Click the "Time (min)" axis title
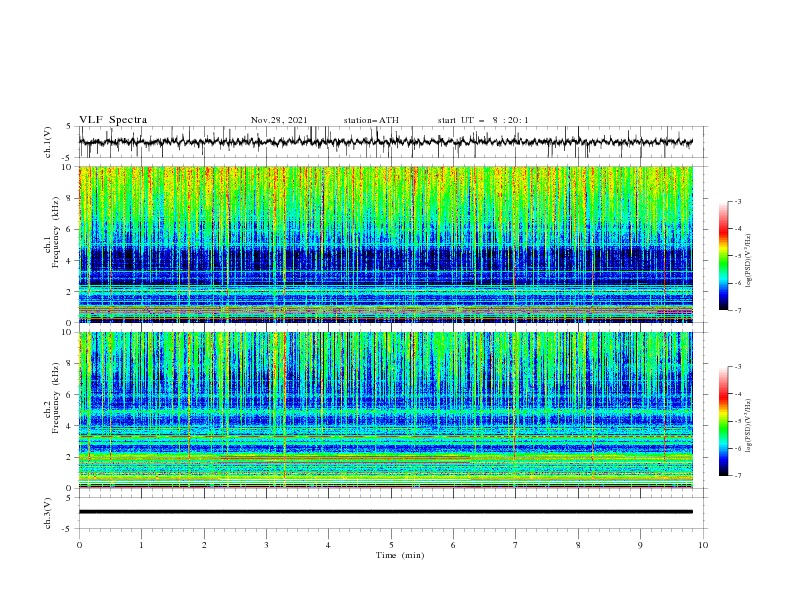 pyautogui.click(x=400, y=555)
